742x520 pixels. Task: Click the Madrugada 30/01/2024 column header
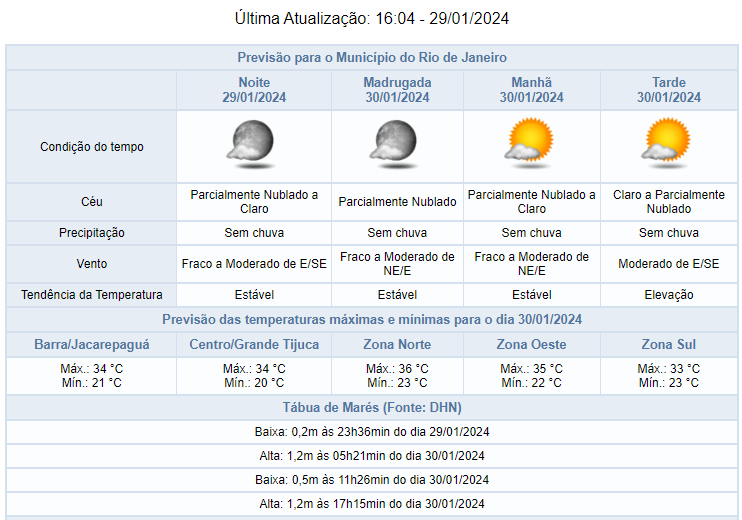click(x=398, y=90)
